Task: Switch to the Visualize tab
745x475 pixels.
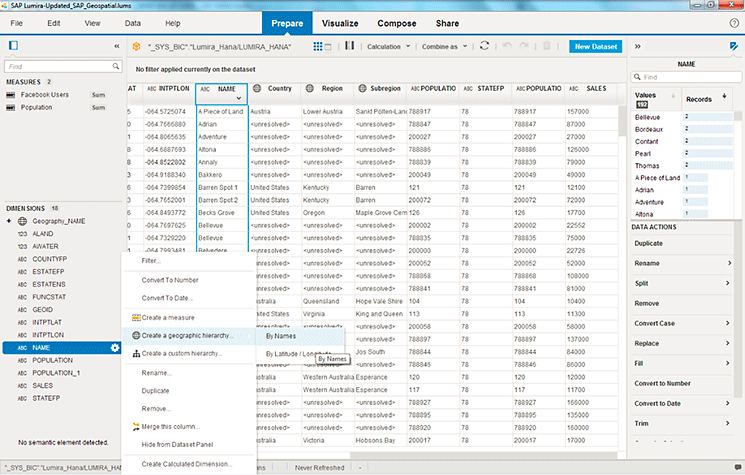Action: [340, 23]
